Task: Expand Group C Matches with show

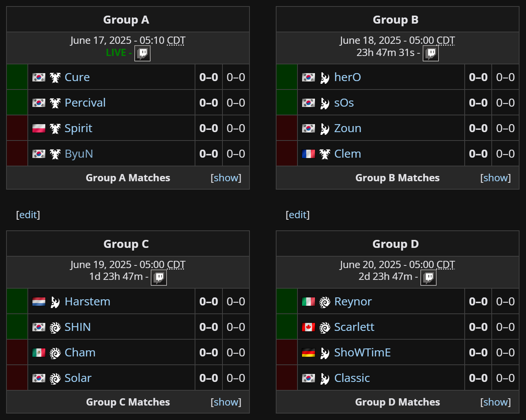Action: [226, 402]
